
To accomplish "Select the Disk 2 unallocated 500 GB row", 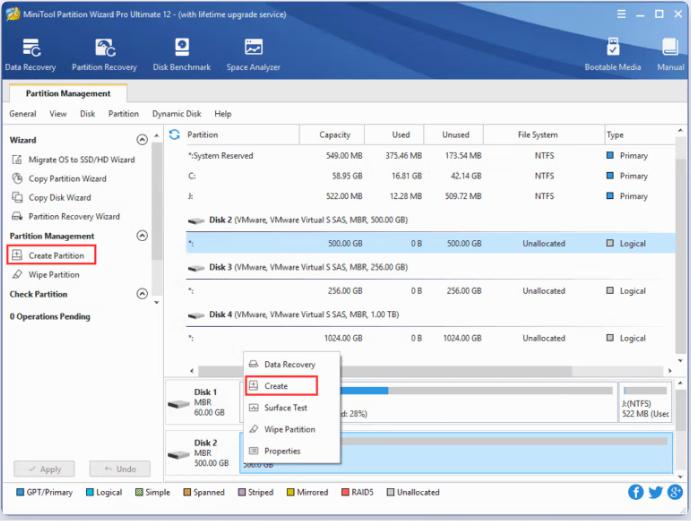I will [430, 243].
